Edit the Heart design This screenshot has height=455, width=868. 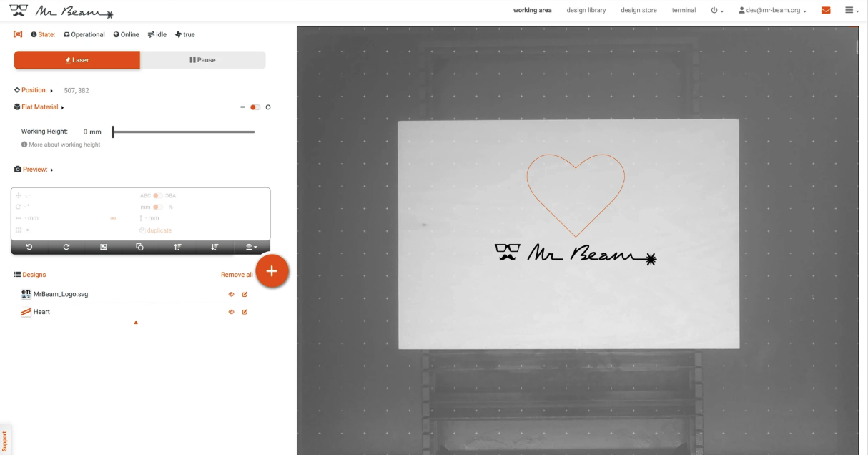(x=245, y=312)
